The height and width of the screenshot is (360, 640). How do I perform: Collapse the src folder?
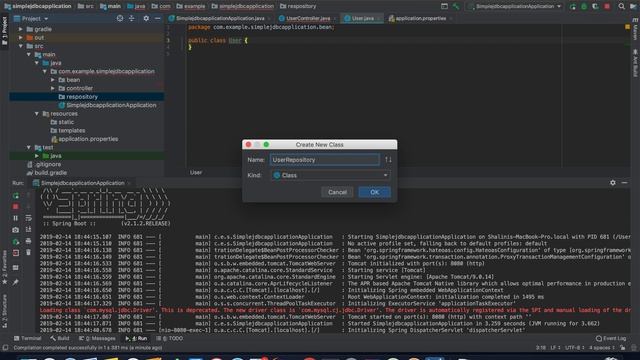point(21,46)
